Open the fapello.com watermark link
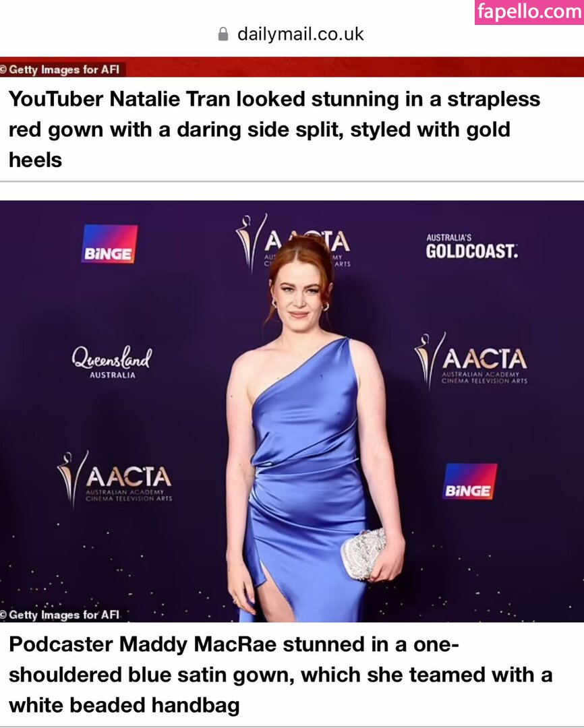The height and width of the screenshot is (728, 584). click(x=529, y=12)
